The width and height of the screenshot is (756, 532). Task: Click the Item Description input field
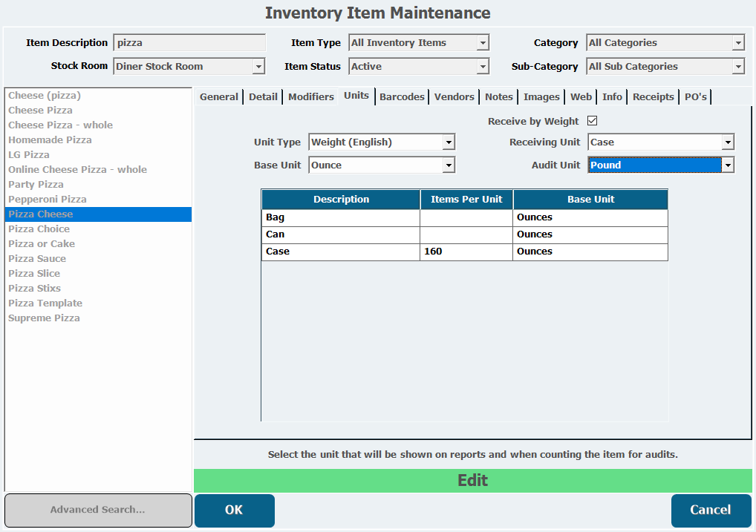click(x=189, y=43)
